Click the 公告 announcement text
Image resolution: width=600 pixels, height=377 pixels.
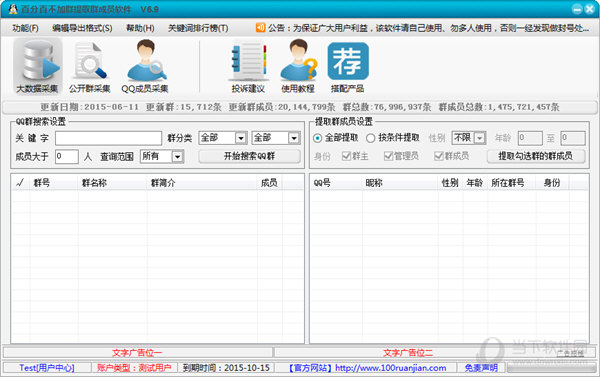428,28
